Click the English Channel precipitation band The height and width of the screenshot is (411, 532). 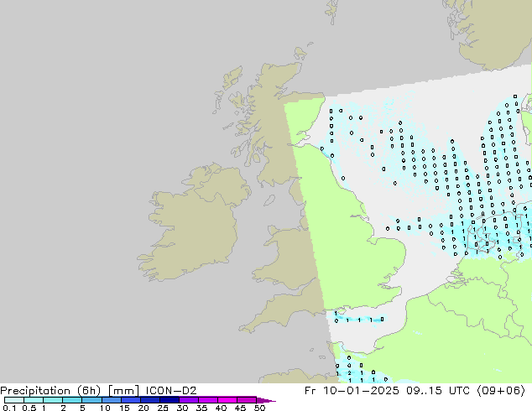(358, 319)
